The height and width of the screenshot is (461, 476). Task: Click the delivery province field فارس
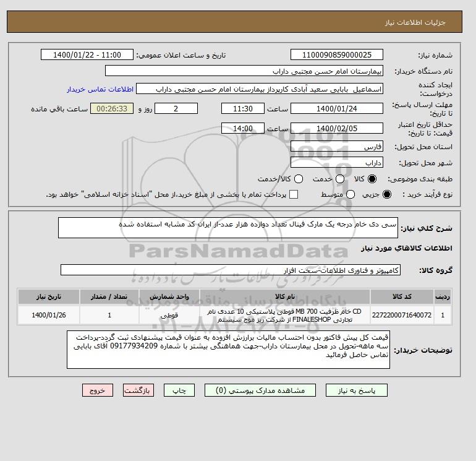click(x=337, y=147)
